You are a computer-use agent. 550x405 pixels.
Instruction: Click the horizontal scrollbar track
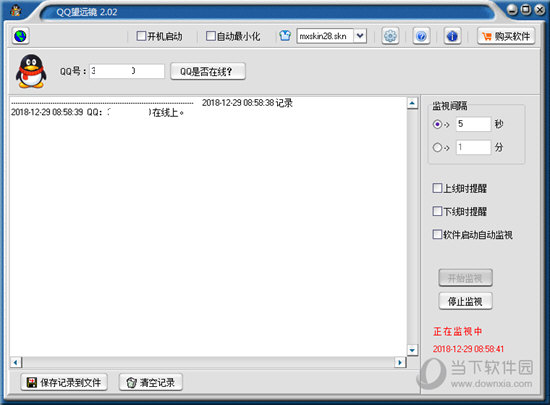point(208,362)
